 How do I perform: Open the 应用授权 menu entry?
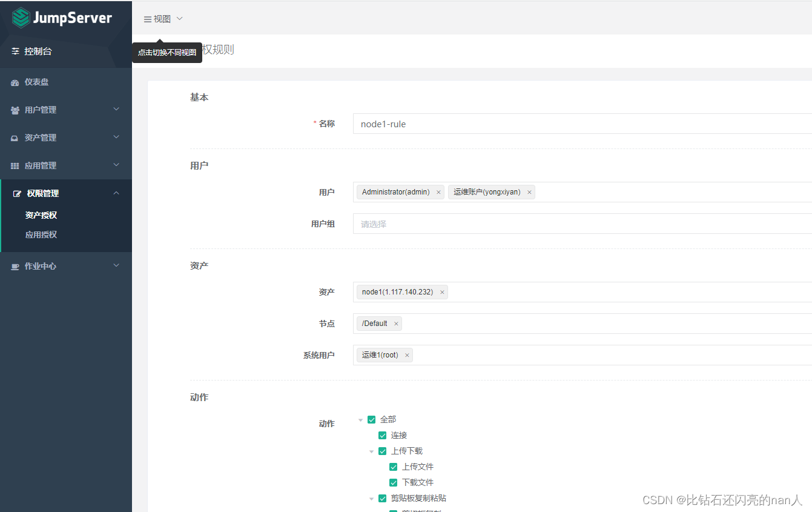point(41,234)
